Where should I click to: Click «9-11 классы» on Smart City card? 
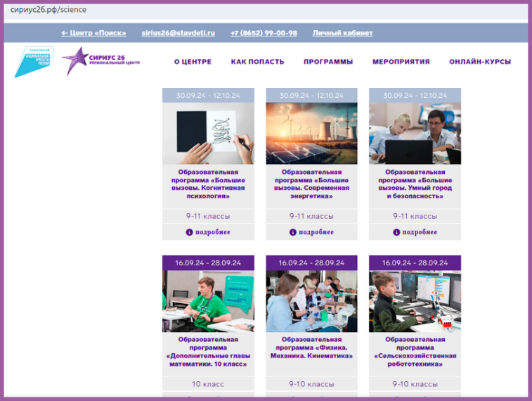point(415,216)
